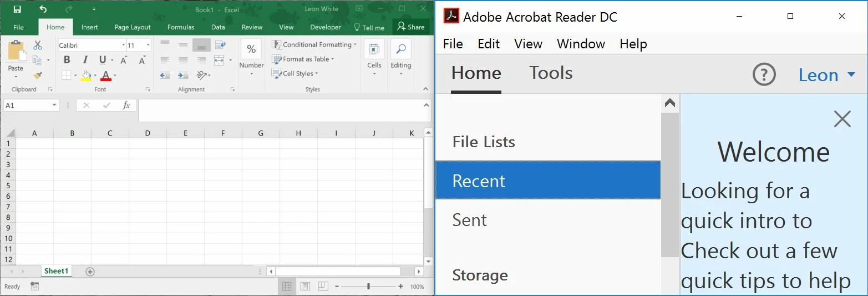Toggle Wrap Text icon

click(x=220, y=45)
